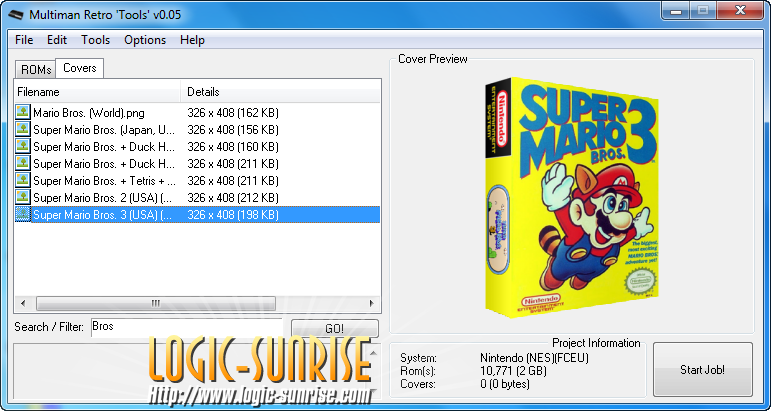Click details cell 326 x 408 (160 KB)
Viewport: 771px width, 411px height.
233,147
